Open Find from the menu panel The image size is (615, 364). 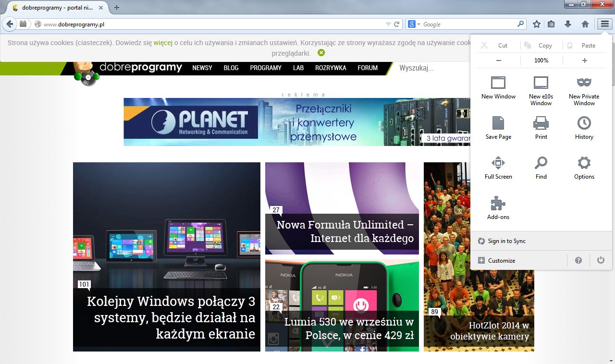pyautogui.click(x=541, y=167)
